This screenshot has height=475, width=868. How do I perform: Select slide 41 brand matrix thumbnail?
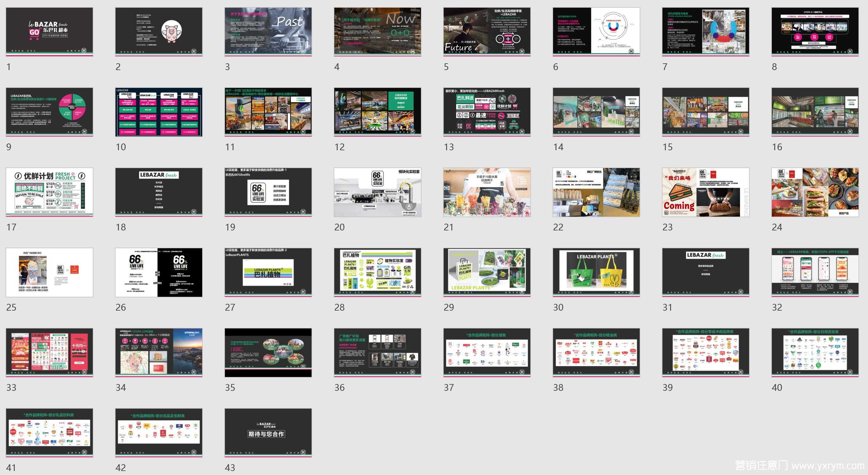point(49,433)
